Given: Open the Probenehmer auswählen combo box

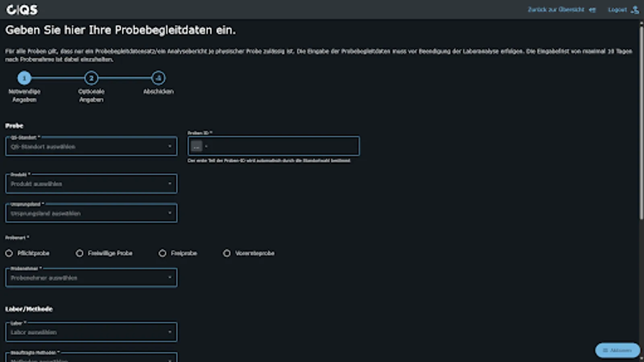Looking at the screenshot, I should click(x=91, y=277).
